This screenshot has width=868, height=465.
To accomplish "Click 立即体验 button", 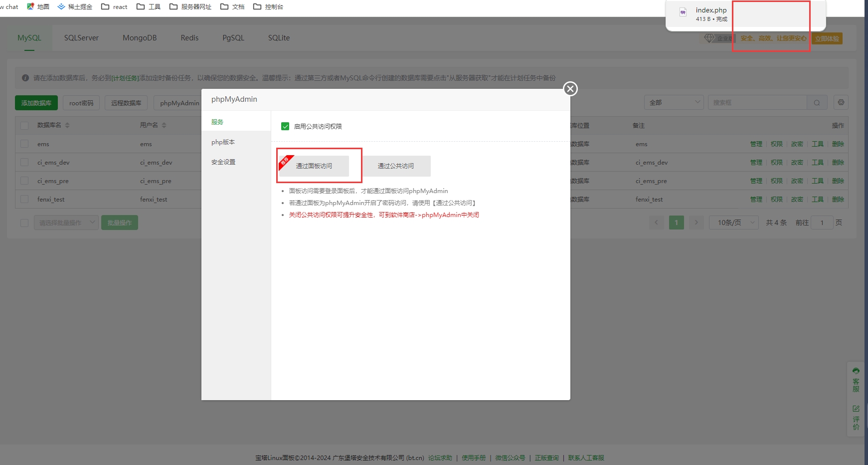I will [x=827, y=38].
